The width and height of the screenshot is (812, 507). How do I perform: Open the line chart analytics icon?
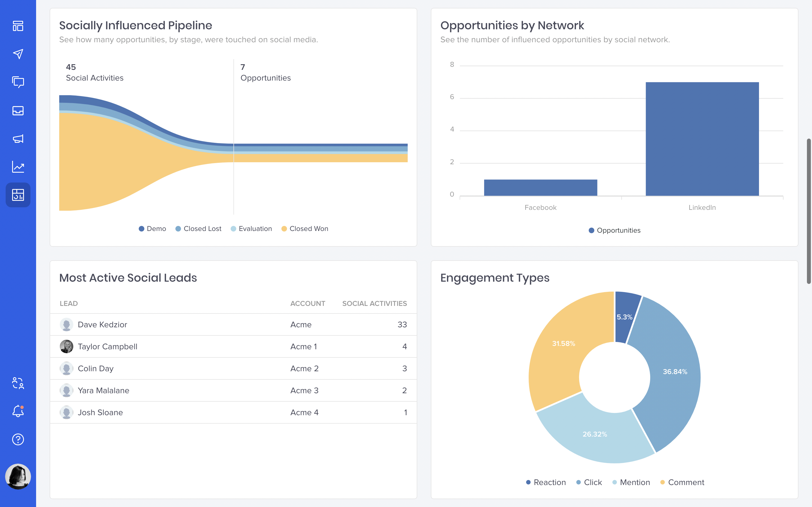pos(18,167)
